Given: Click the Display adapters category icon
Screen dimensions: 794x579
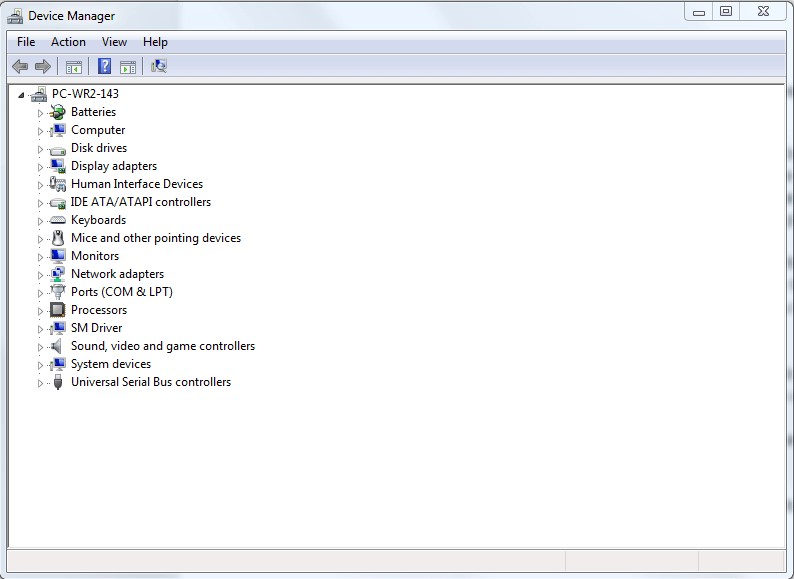Looking at the screenshot, I should pyautogui.click(x=58, y=166).
